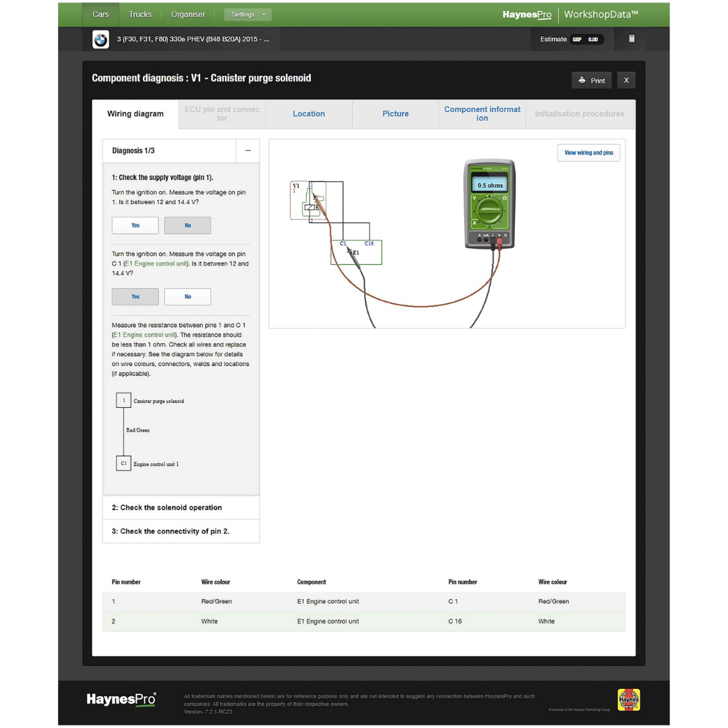
Task: Click the first E1 Engine control unit link
Action: 156,264
